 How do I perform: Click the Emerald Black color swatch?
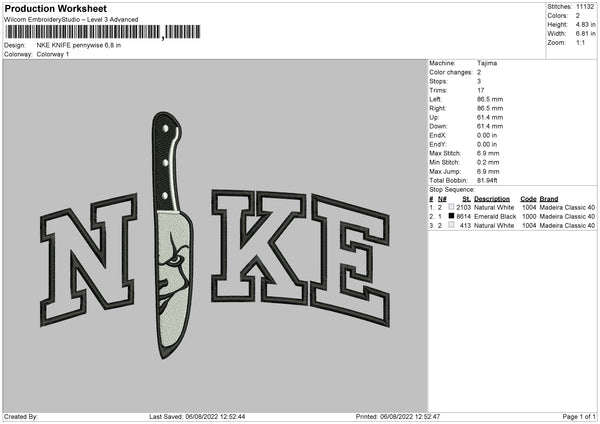(x=452, y=216)
